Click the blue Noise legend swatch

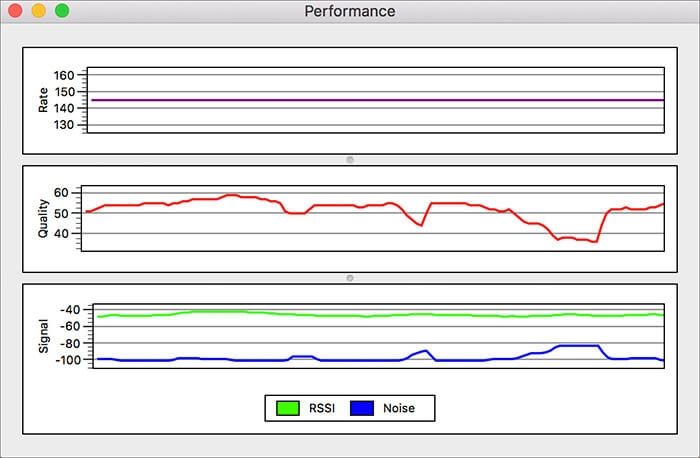coord(362,408)
